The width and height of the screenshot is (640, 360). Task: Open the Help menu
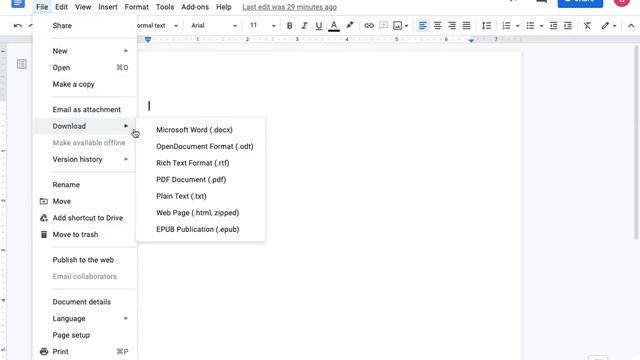pyautogui.click(x=224, y=7)
